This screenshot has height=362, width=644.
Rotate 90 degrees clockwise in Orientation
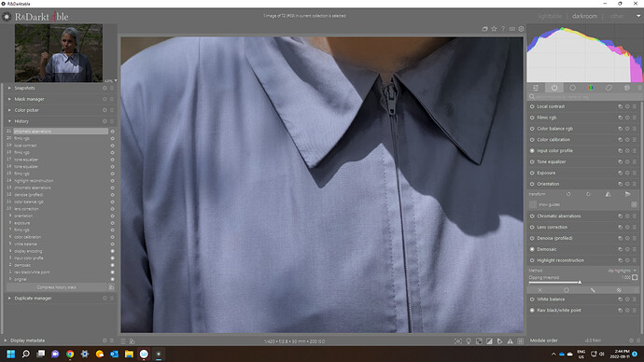(x=588, y=194)
